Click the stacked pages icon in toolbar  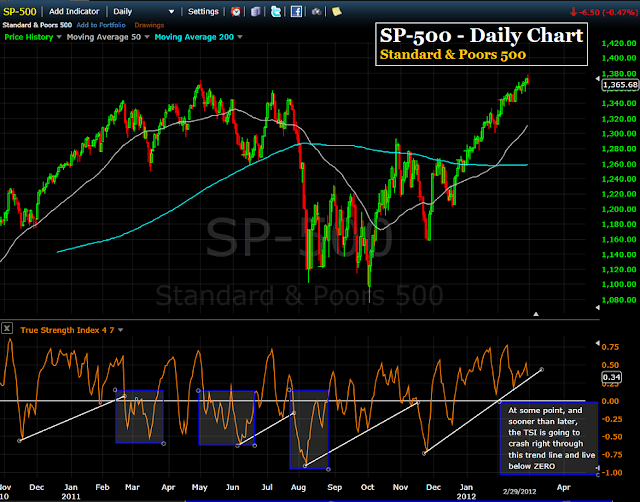pyautogui.click(x=256, y=11)
